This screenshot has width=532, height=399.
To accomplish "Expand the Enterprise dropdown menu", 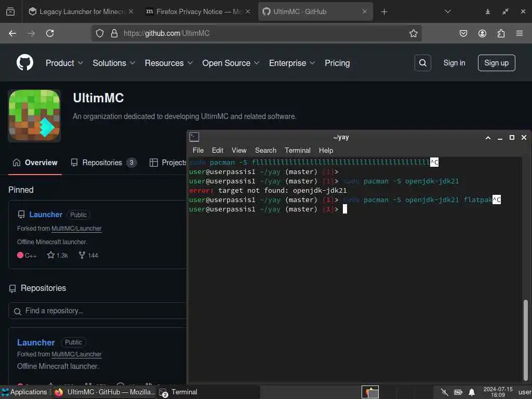I will point(292,63).
